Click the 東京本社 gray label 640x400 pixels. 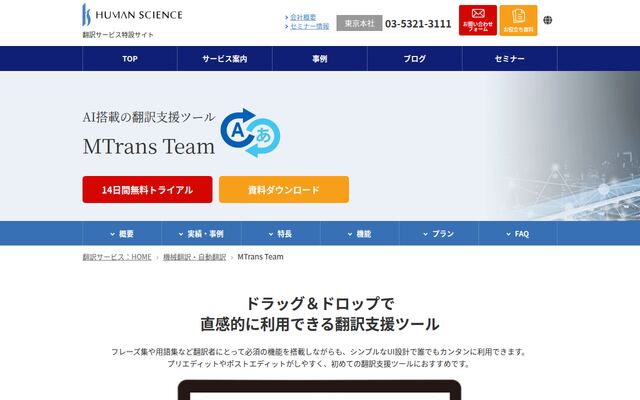(359, 23)
